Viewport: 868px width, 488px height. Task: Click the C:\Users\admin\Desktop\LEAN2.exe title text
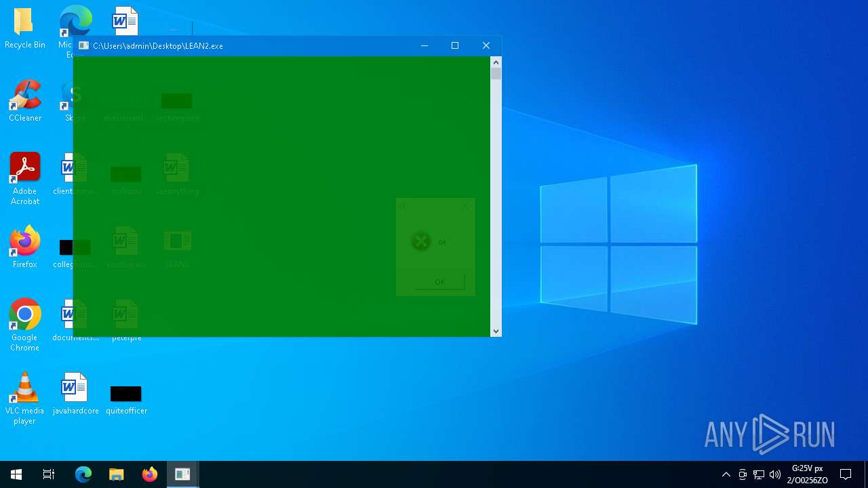point(158,46)
